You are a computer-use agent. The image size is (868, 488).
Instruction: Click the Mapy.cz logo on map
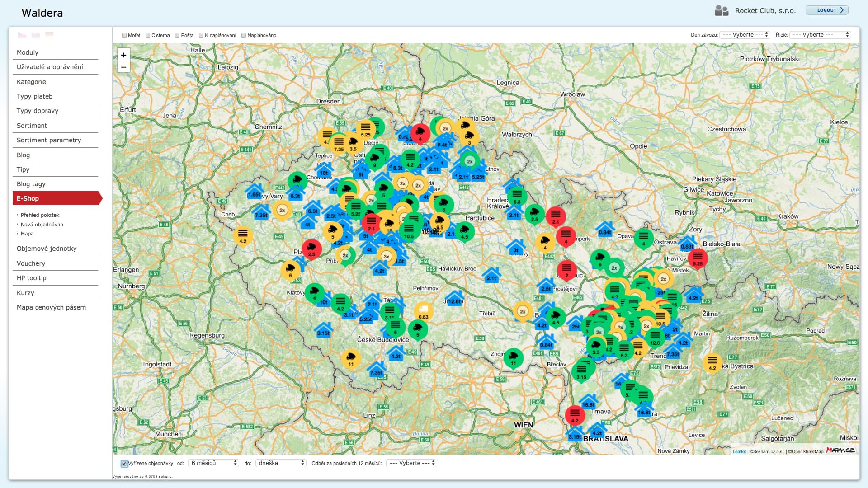[x=840, y=450]
